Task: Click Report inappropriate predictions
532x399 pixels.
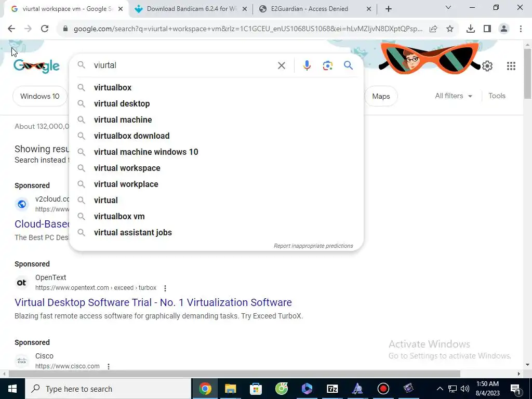Action: [313, 246]
